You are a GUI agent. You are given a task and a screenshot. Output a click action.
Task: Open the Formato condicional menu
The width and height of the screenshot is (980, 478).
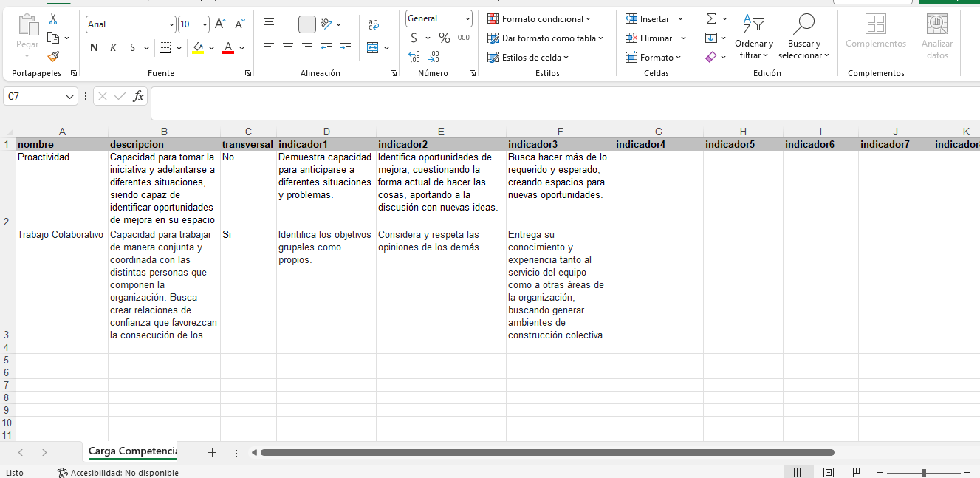pyautogui.click(x=540, y=19)
